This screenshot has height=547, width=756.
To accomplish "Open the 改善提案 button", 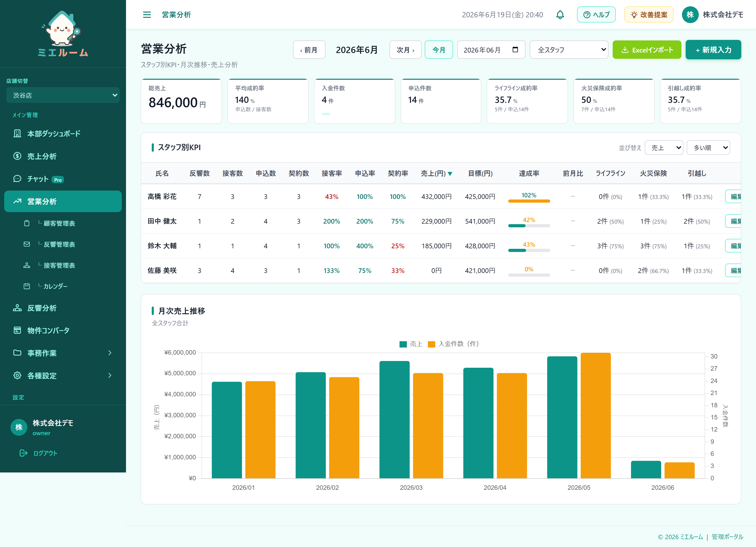I will (649, 15).
